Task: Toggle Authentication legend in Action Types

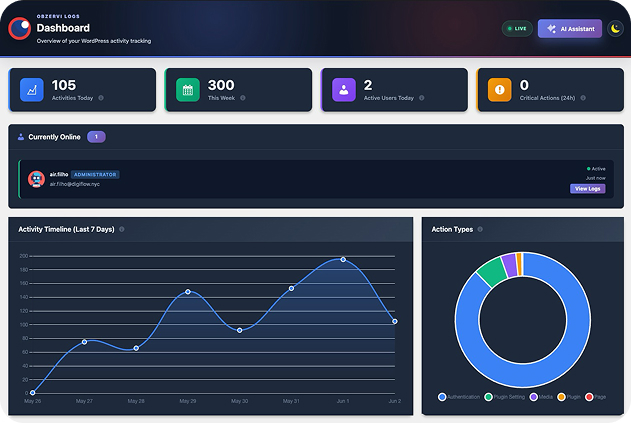Action: [459, 397]
